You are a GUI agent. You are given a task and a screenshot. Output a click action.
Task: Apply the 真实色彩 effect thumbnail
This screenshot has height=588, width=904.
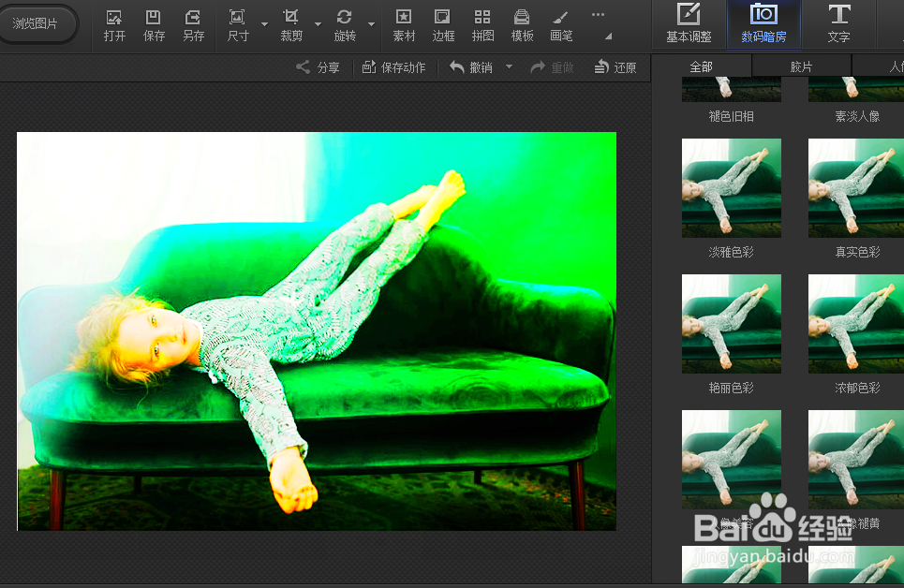tap(856, 188)
